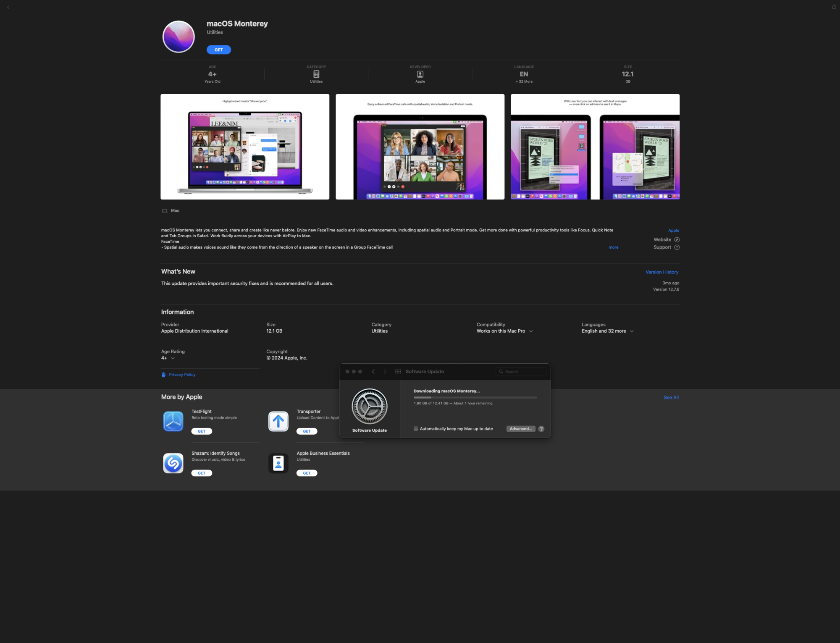Viewport: 840px width, 643px height.
Task: Click GET to download macOS Monterey
Action: click(218, 50)
